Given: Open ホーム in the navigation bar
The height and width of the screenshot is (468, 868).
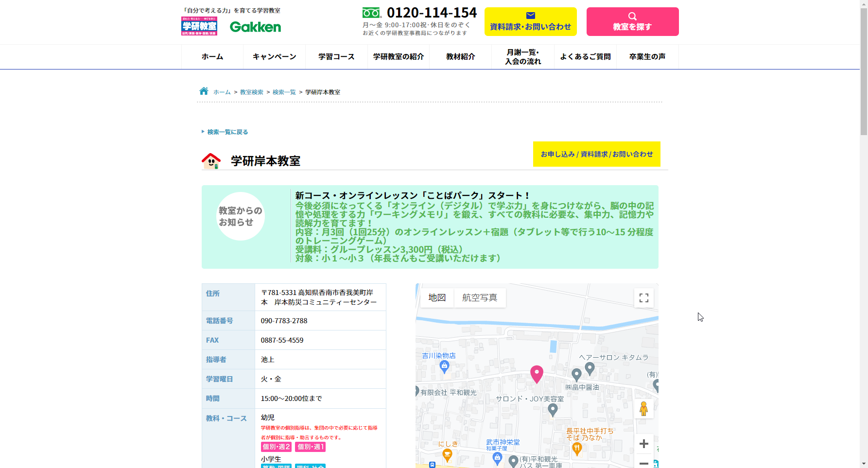Looking at the screenshot, I should (212, 57).
